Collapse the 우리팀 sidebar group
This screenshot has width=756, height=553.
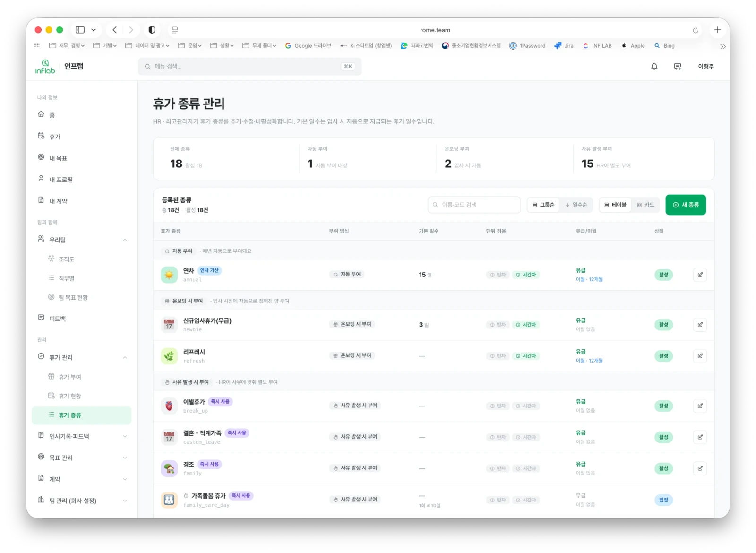pyautogui.click(x=125, y=240)
